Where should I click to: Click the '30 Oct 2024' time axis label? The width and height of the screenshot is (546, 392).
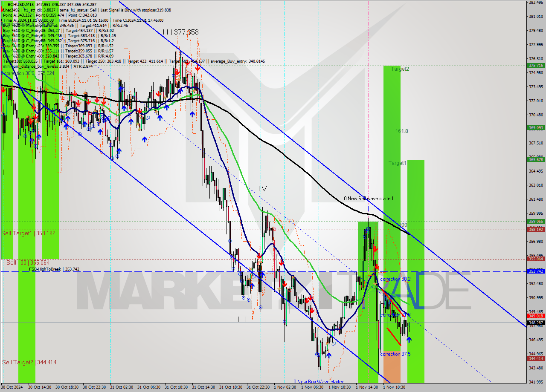(12, 387)
